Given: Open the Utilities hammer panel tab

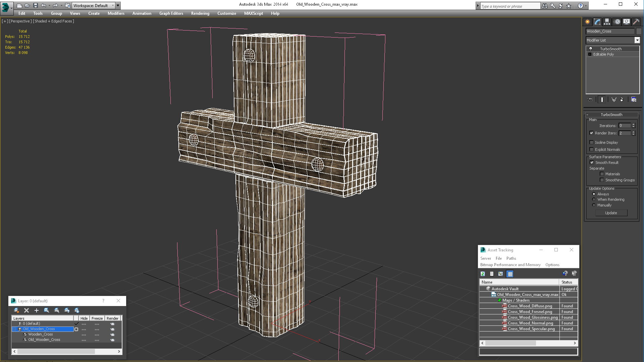Looking at the screenshot, I should pos(636,22).
